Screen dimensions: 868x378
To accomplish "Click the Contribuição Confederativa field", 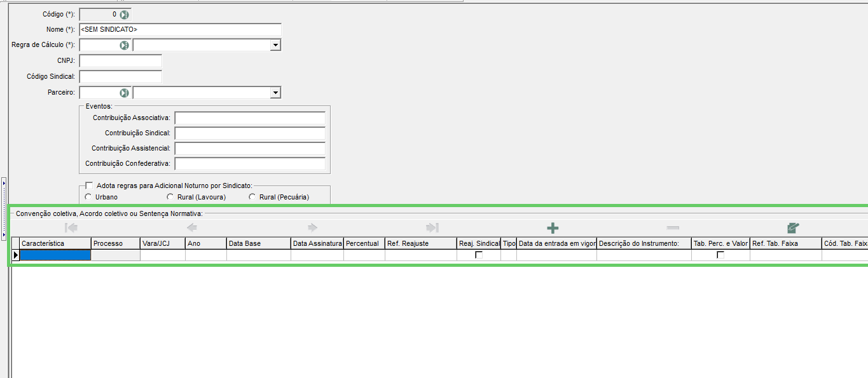I will (x=250, y=164).
